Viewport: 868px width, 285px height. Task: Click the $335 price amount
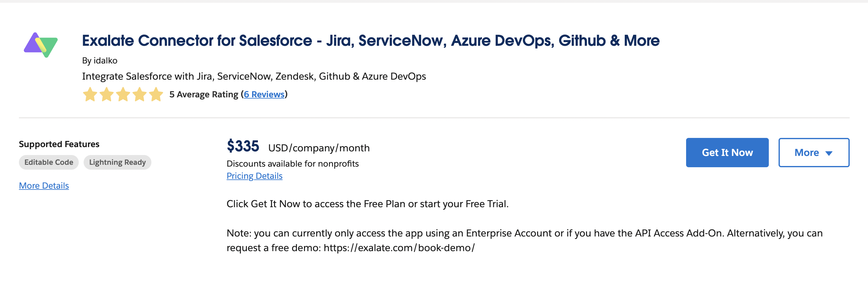243,146
